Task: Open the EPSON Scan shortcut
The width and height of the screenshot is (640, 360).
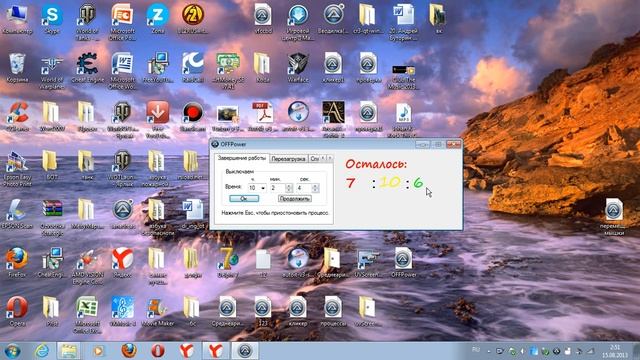Action: 17,213
